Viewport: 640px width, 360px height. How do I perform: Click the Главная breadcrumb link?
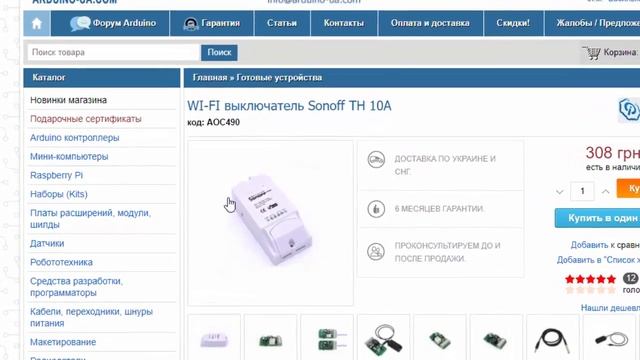tap(209, 78)
